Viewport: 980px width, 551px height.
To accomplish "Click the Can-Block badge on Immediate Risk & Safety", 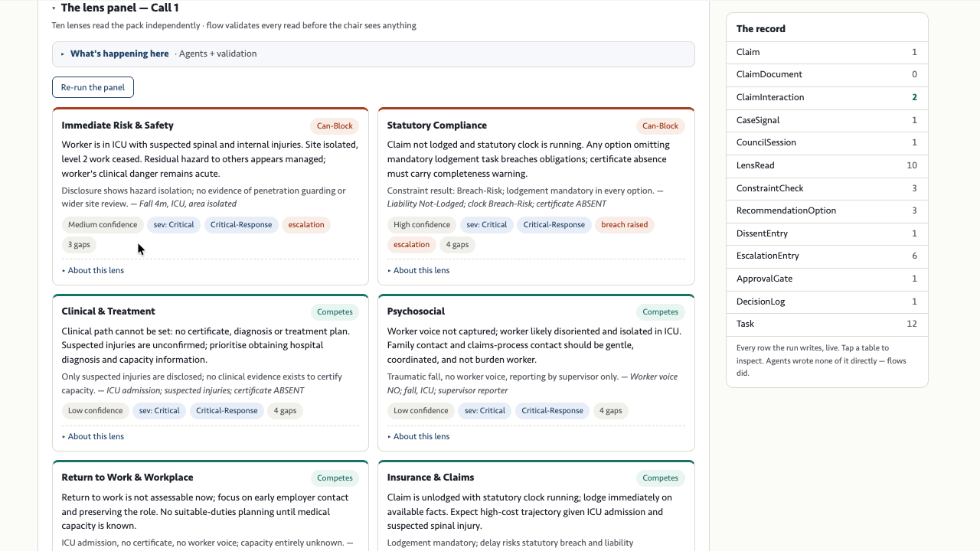I will (335, 126).
